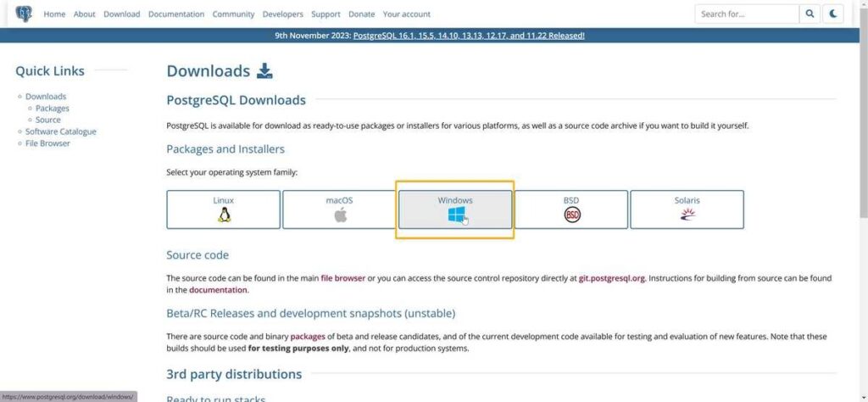Image resolution: width=868 pixels, height=402 pixels.
Task: Follow the git.postgresql.org link
Action: pyautogui.click(x=612, y=278)
